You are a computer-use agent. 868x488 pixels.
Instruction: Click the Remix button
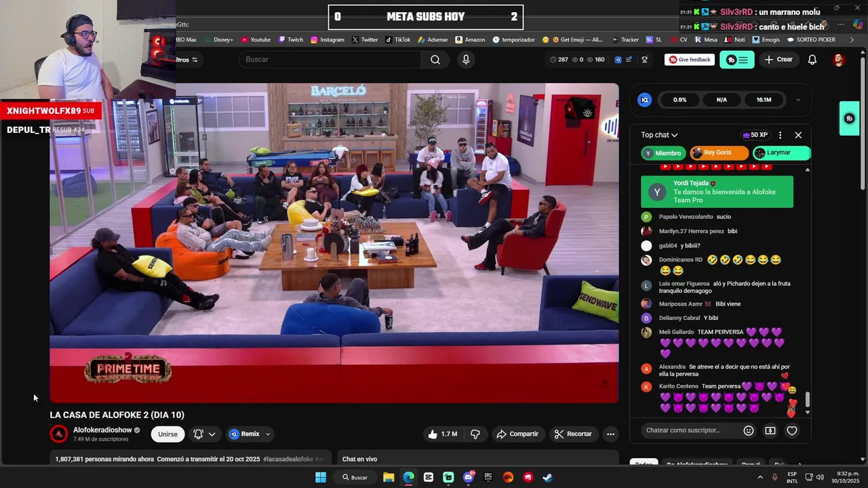click(245, 434)
